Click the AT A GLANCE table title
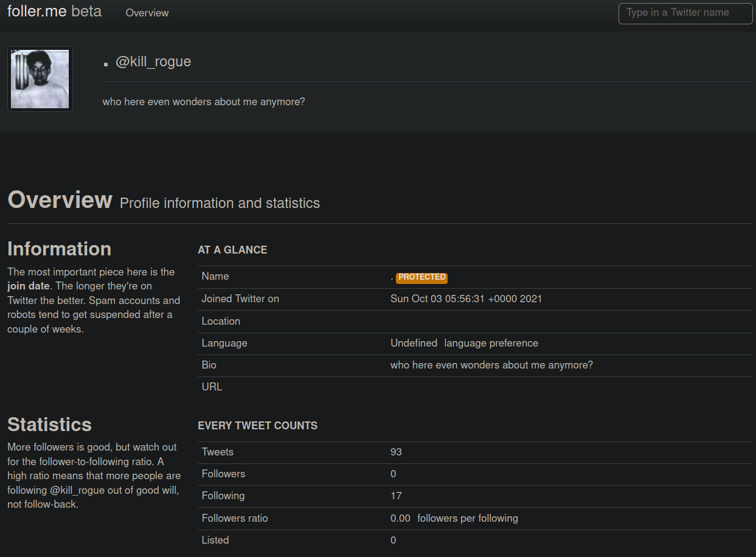The image size is (756, 557). click(232, 250)
